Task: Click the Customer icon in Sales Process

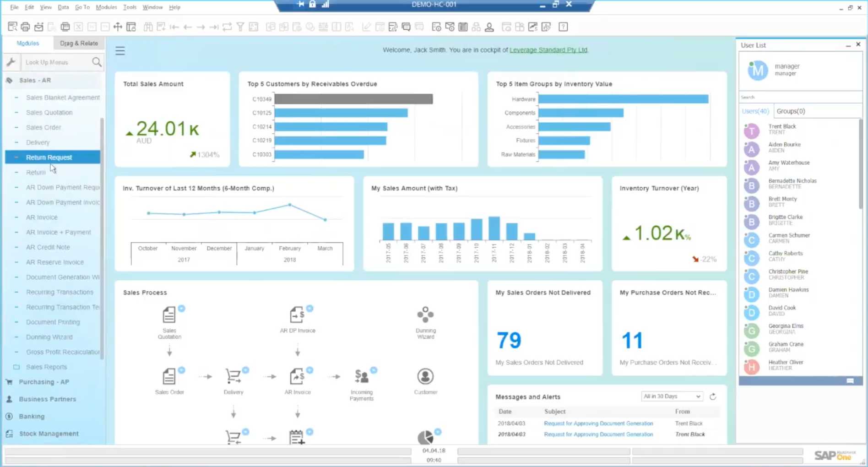Action: pyautogui.click(x=425, y=377)
